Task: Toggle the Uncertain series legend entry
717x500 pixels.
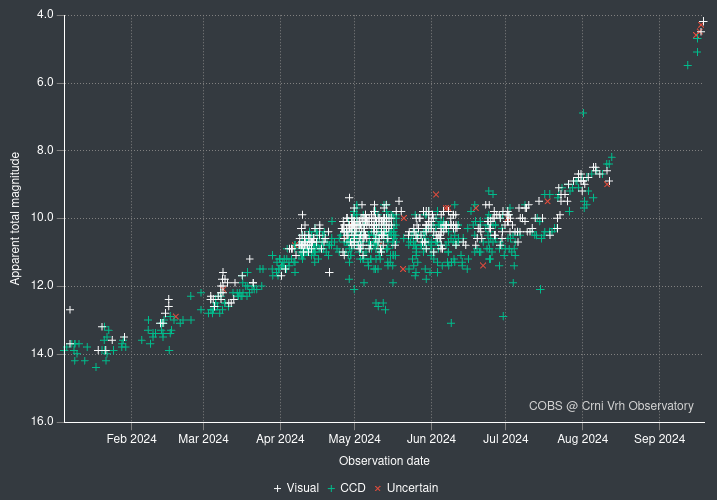Action: (406, 488)
